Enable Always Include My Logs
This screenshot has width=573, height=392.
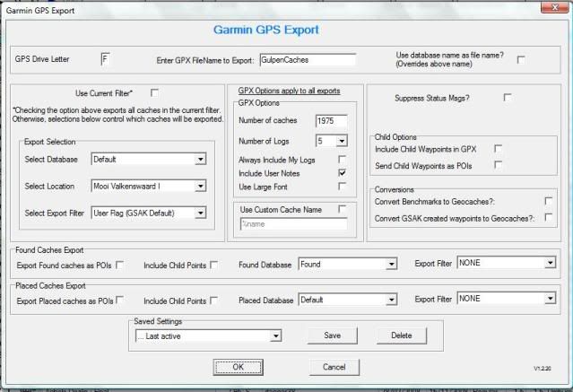pyautogui.click(x=342, y=158)
